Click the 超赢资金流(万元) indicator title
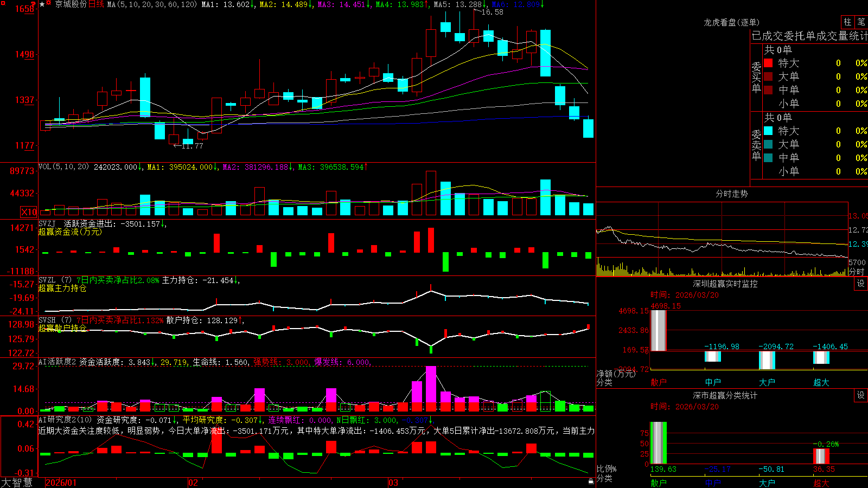 [x=70, y=232]
